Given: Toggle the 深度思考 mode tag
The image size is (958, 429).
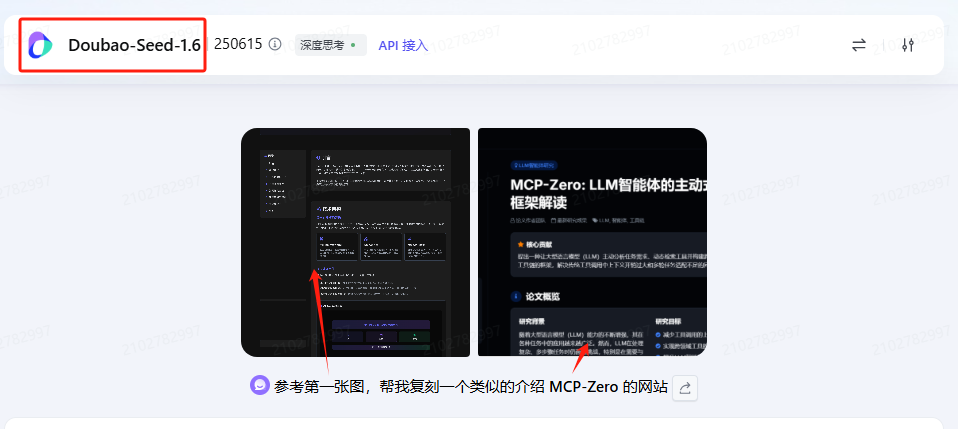Looking at the screenshot, I should pos(331,45).
